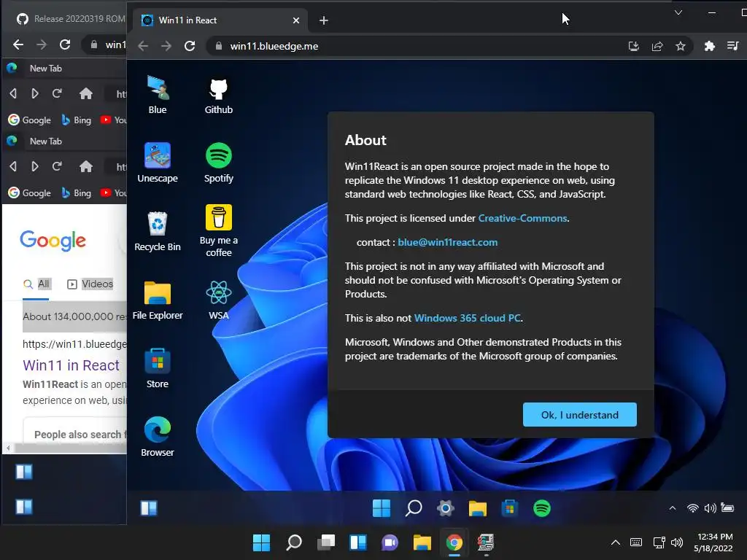
Task: Open host clock showing 12:34 PM
Action: 713,542
